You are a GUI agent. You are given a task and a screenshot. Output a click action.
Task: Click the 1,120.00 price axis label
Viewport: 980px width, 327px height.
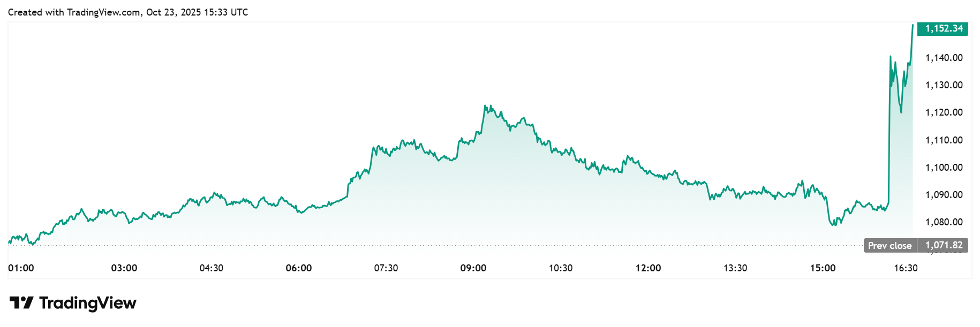click(944, 112)
